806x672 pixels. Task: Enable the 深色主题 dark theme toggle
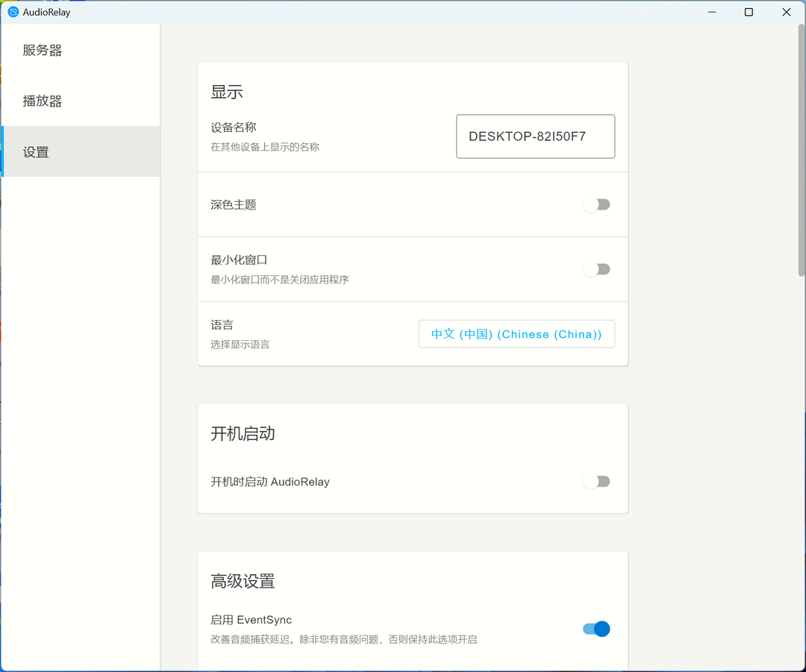pyautogui.click(x=596, y=204)
